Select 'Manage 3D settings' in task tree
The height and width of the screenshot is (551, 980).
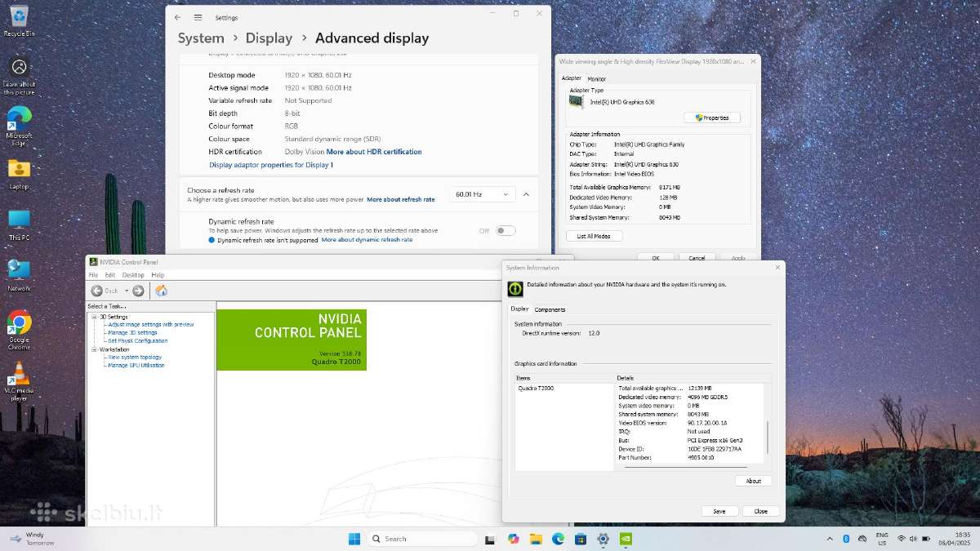point(132,332)
